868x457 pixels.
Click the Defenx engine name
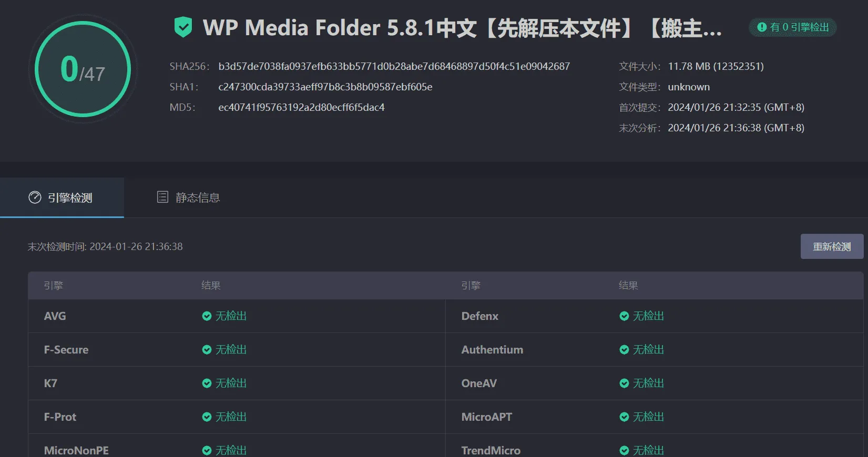click(x=480, y=316)
